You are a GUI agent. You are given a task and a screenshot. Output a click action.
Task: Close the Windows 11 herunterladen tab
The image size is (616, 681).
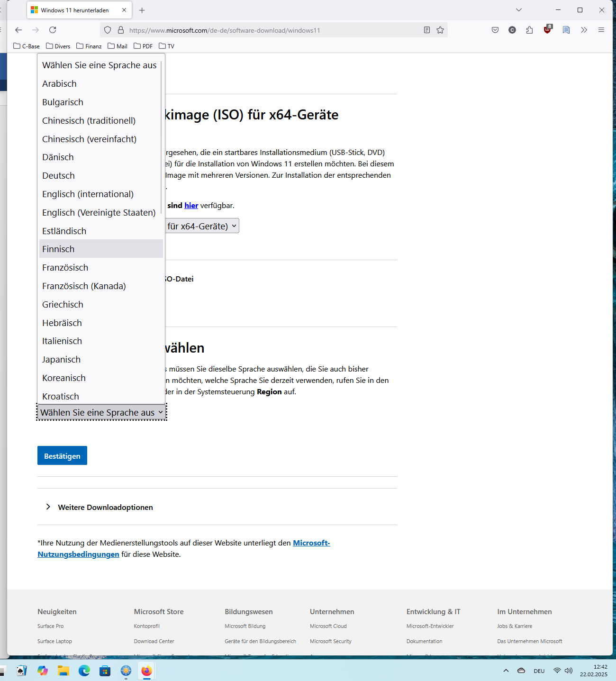[124, 10]
